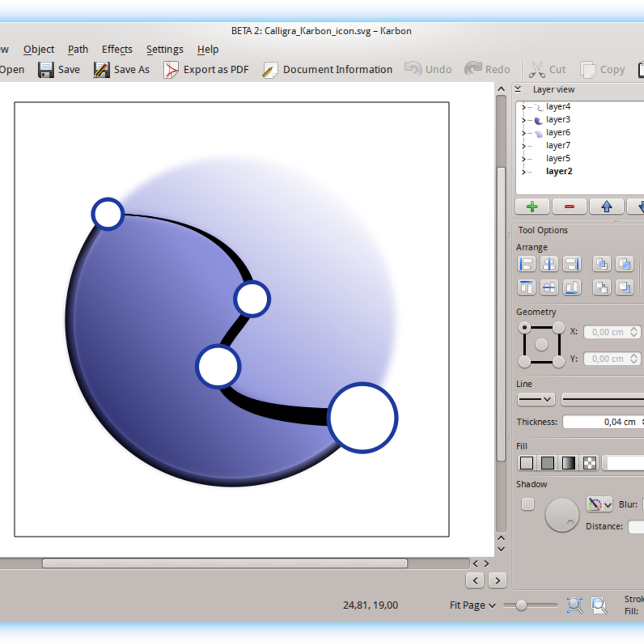Viewport: 644px width, 644px height.
Task: Select top-right geometry anchor point
Action: coord(559,328)
